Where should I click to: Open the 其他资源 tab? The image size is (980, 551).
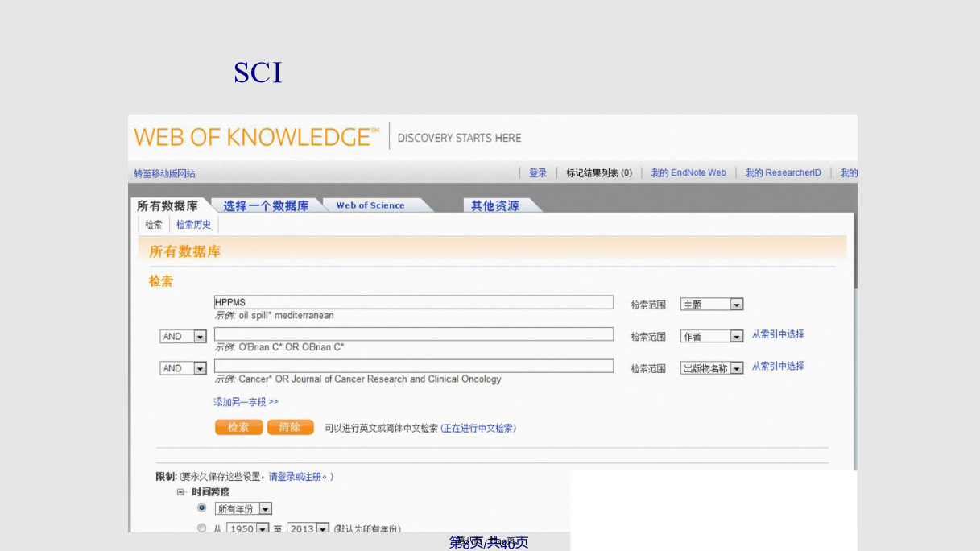495,205
